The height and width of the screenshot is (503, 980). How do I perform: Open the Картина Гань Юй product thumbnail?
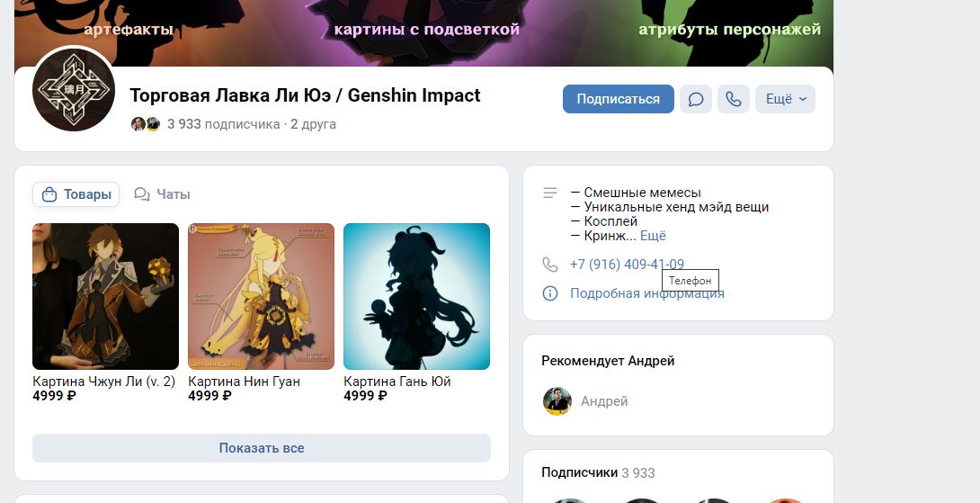[x=417, y=297]
